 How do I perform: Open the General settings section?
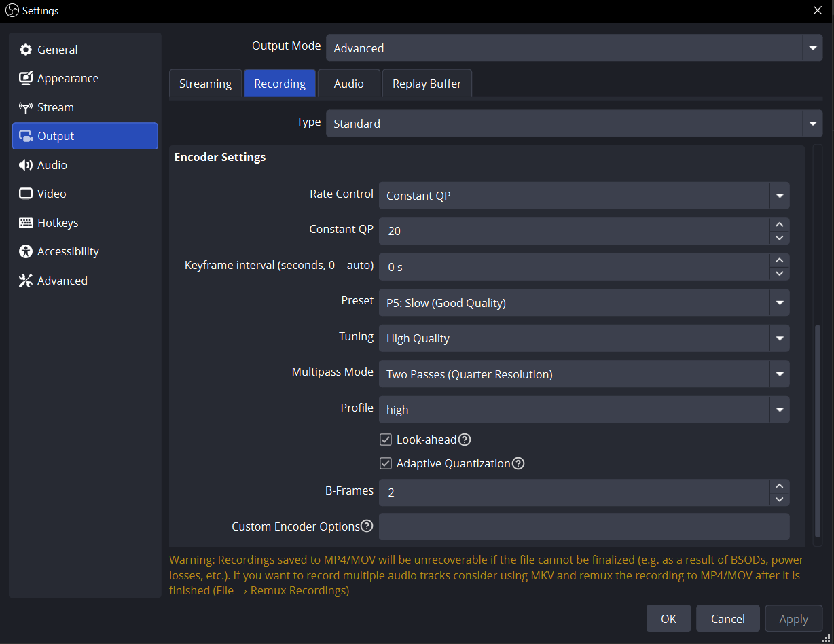click(85, 50)
